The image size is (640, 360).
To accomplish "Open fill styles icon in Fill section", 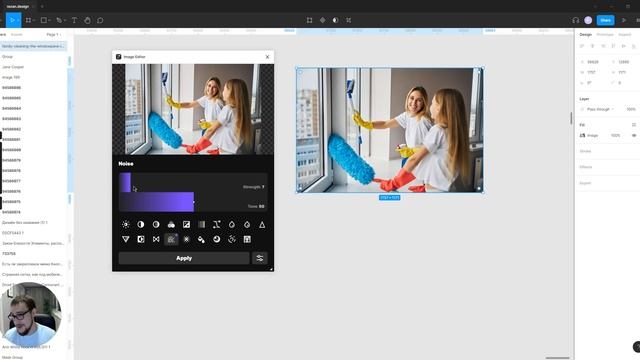I will pos(633,124).
